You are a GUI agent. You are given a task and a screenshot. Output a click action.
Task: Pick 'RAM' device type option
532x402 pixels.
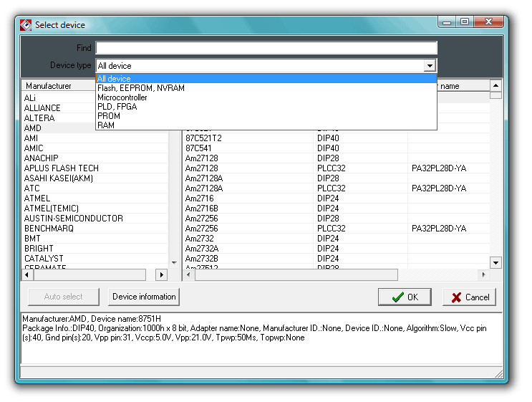coord(266,125)
